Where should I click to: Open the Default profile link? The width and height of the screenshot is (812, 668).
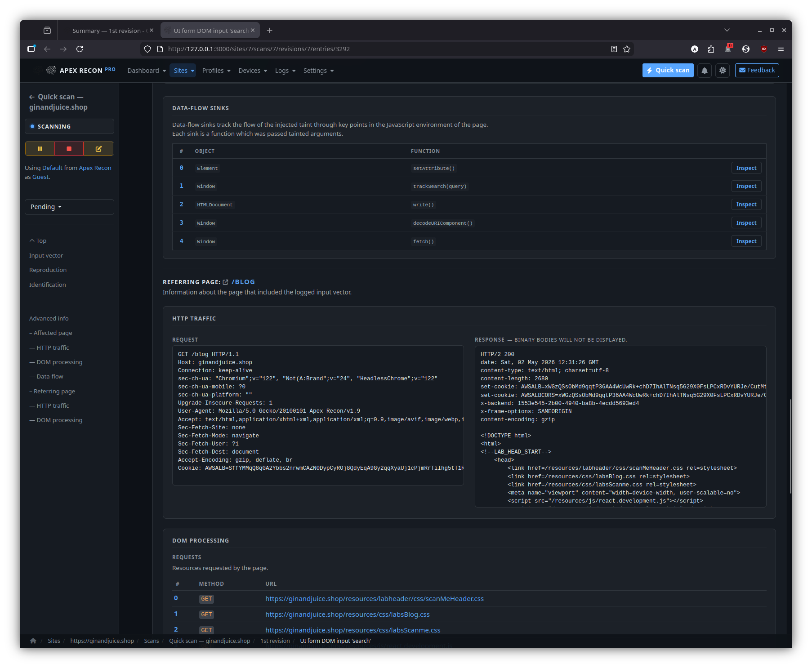click(53, 168)
